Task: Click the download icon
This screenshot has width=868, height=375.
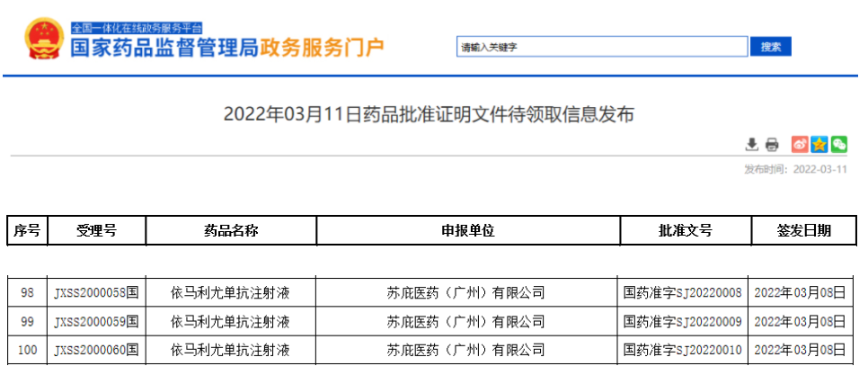Action: [752, 145]
